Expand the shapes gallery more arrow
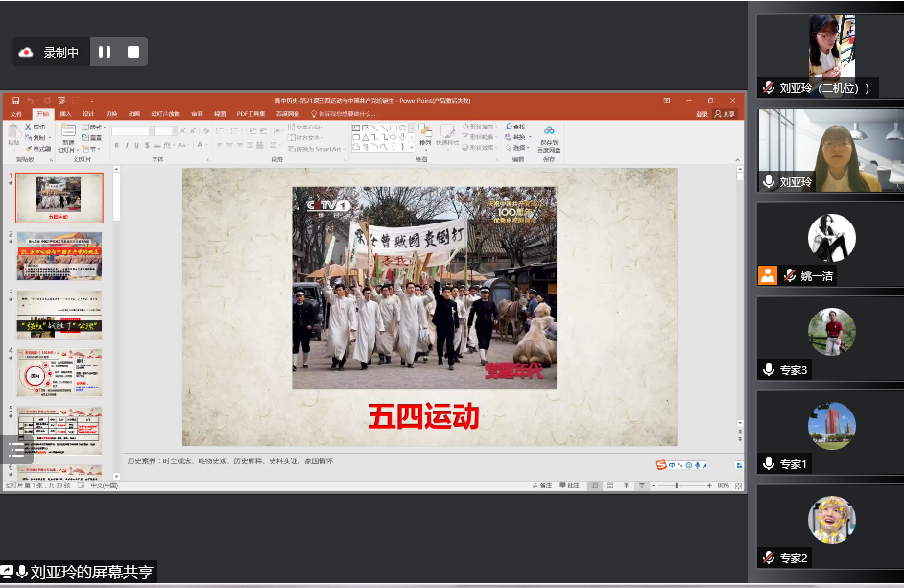904x588 pixels. point(411,148)
